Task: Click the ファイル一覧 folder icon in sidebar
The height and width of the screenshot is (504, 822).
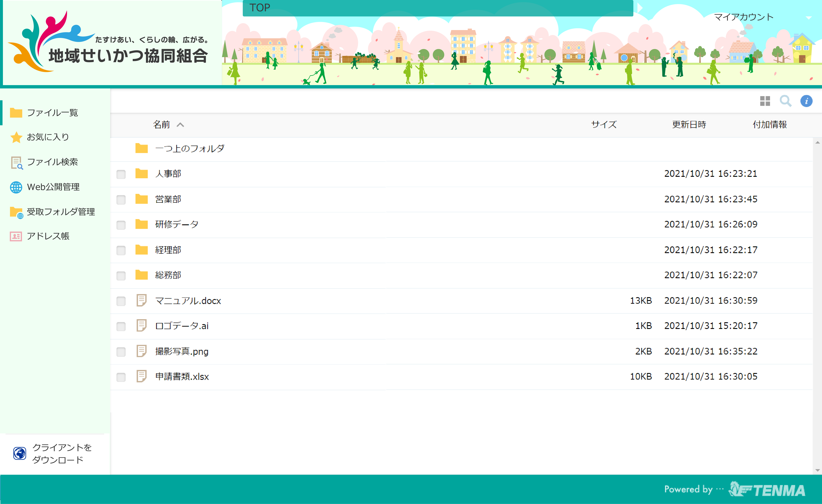Action: pyautogui.click(x=16, y=113)
